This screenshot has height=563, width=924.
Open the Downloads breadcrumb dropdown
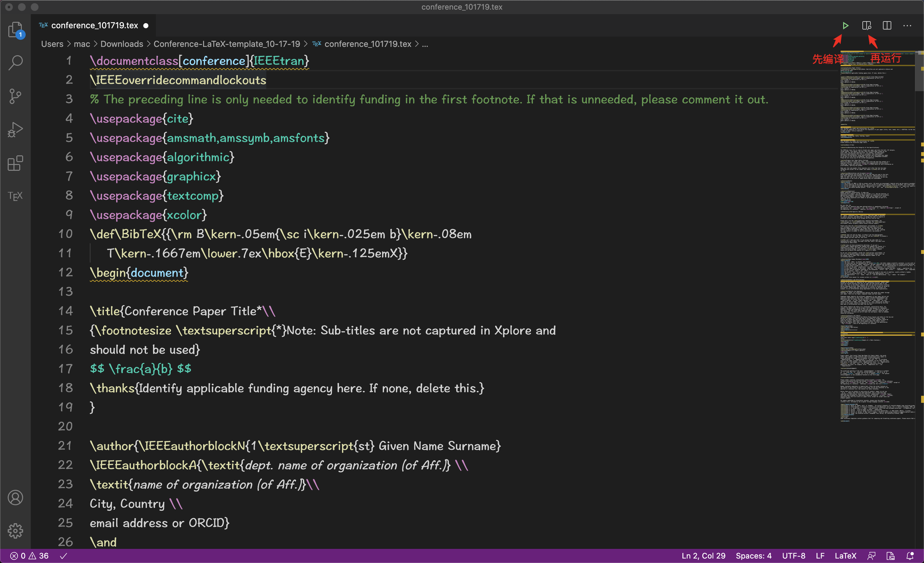pyautogui.click(x=122, y=44)
